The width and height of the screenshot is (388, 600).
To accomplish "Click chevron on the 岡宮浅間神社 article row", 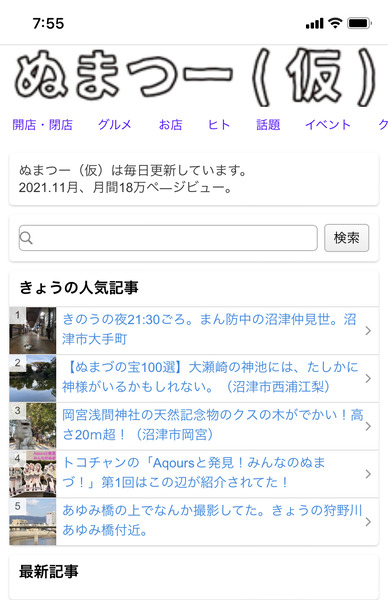I will [x=368, y=426].
